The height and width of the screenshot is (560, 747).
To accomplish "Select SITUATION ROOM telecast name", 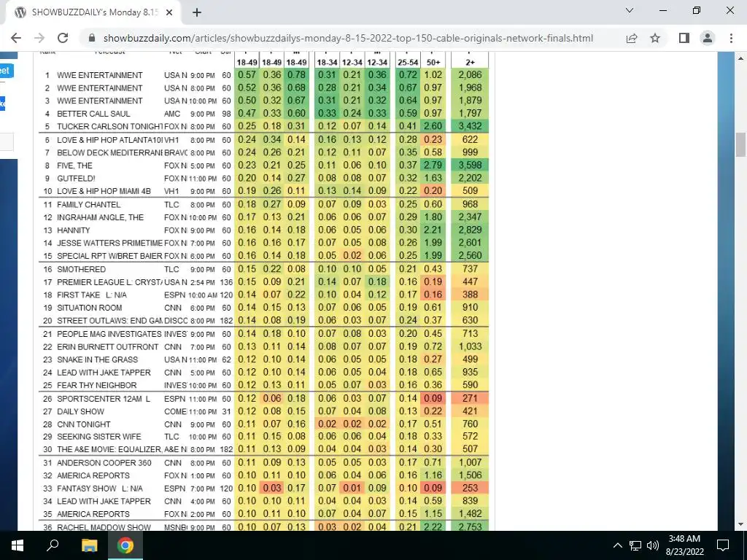I will (x=89, y=308).
